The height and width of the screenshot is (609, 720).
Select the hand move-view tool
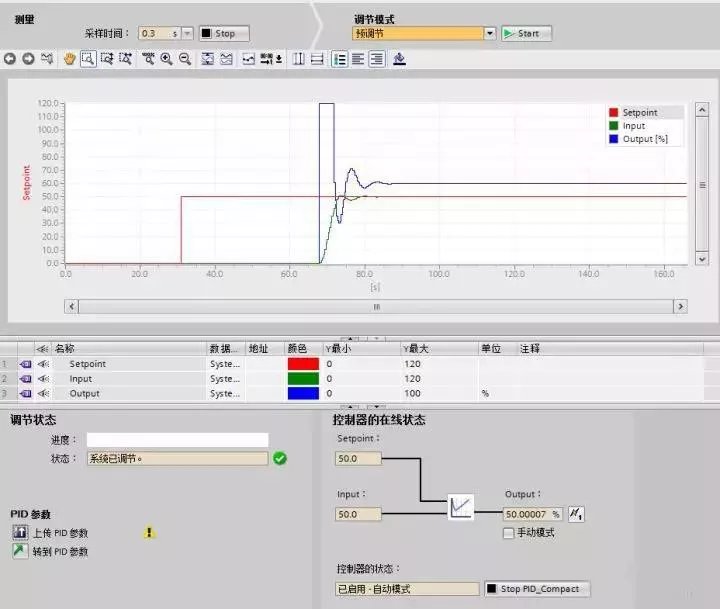[x=69, y=59]
